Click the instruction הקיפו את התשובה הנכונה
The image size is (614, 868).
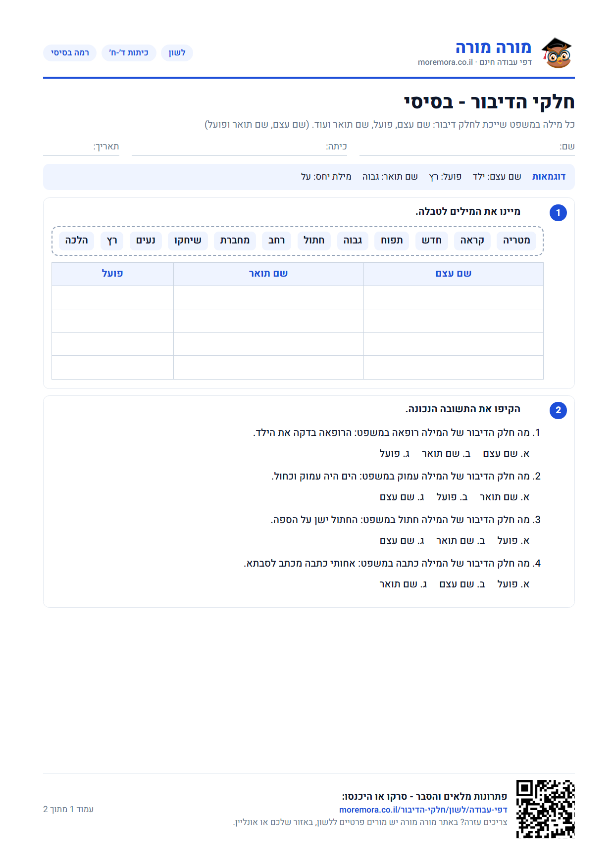tap(463, 409)
